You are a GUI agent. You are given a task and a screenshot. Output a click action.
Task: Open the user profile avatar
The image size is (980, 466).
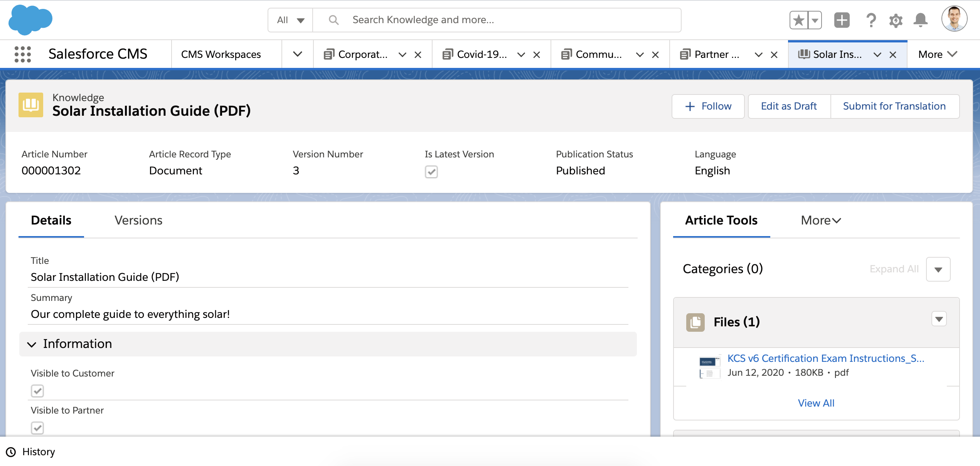(954, 19)
